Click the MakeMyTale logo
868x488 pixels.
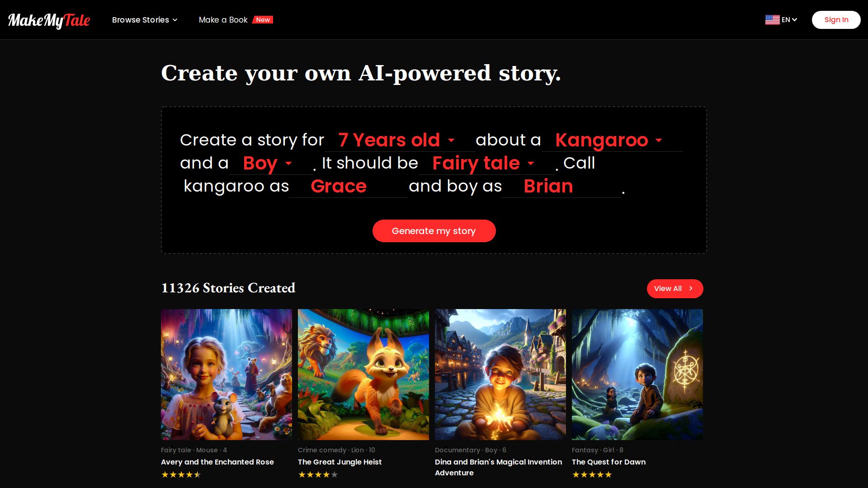pos(49,20)
